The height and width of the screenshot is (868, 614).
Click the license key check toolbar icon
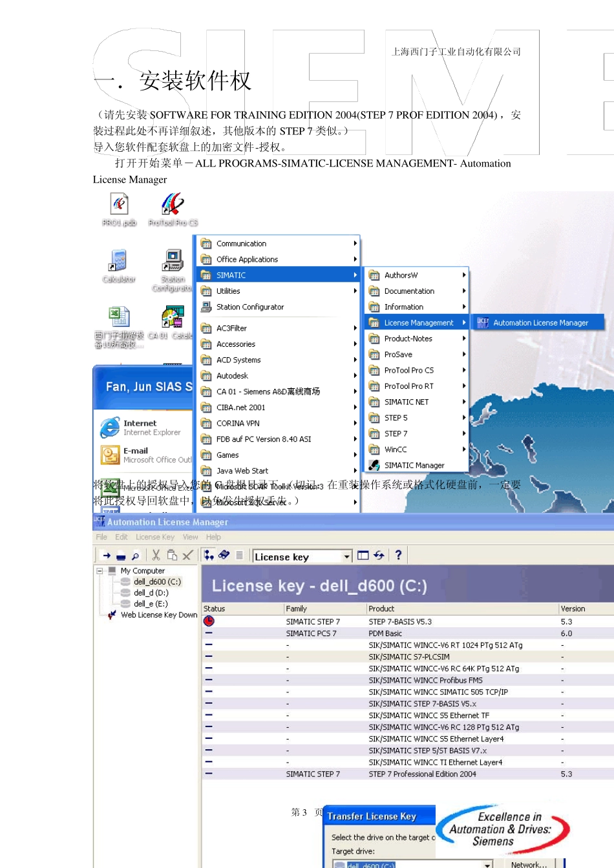tap(224, 555)
